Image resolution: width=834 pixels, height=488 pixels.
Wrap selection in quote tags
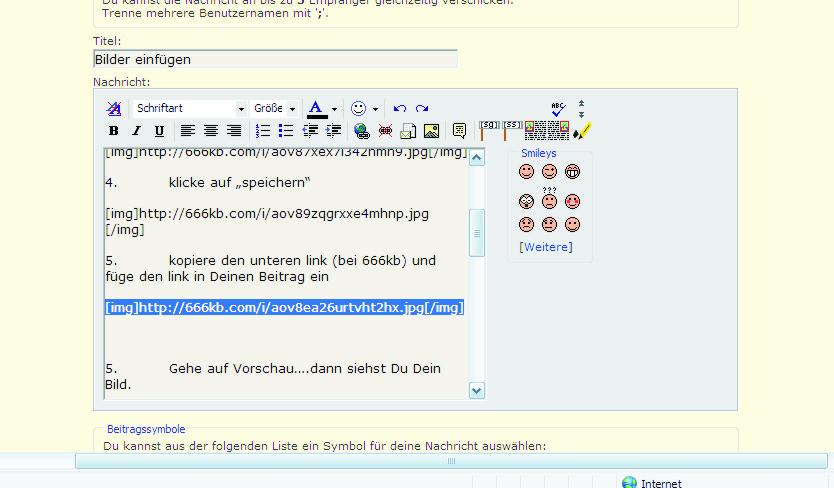point(460,131)
